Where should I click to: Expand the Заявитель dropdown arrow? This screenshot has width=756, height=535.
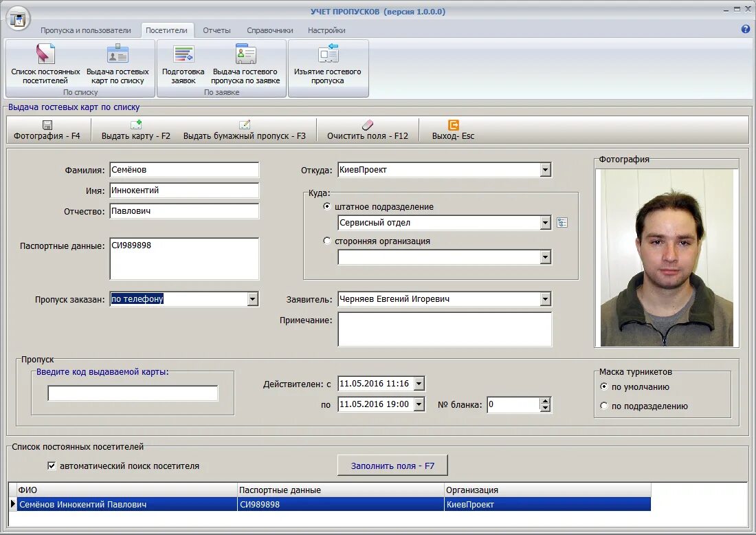[x=545, y=299]
